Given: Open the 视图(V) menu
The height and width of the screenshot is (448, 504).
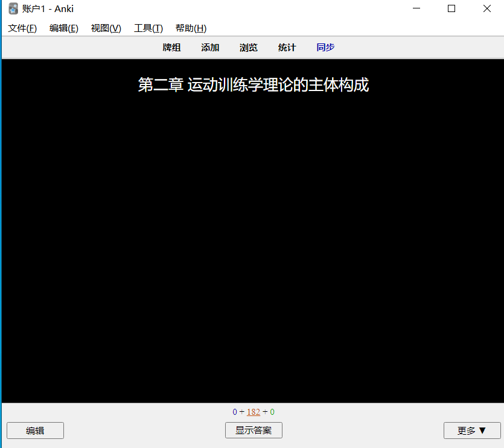Looking at the screenshot, I should coord(106,28).
